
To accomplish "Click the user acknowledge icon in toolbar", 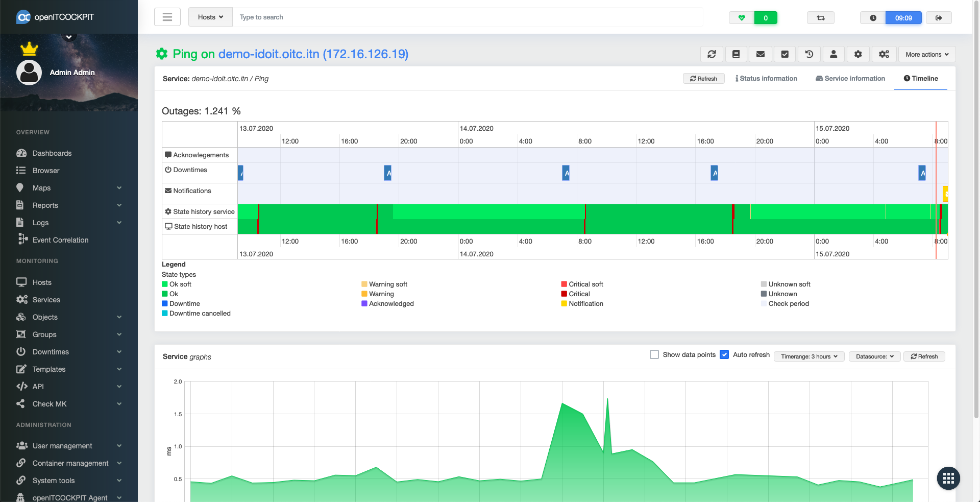I will (834, 54).
